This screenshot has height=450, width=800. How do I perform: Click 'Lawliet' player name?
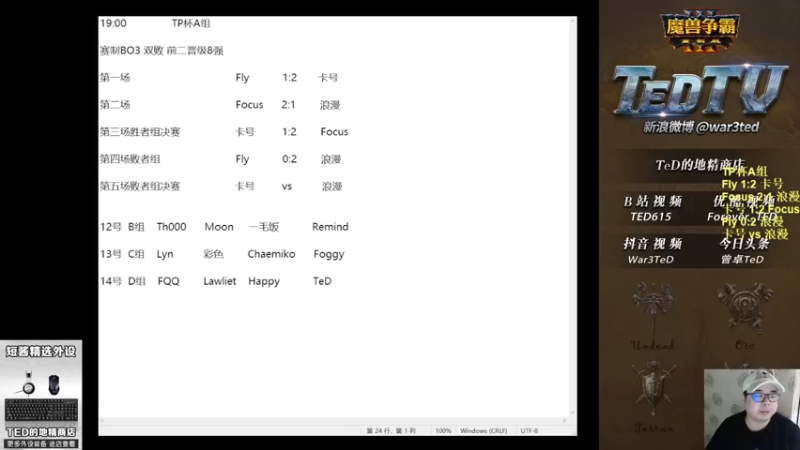(x=220, y=281)
